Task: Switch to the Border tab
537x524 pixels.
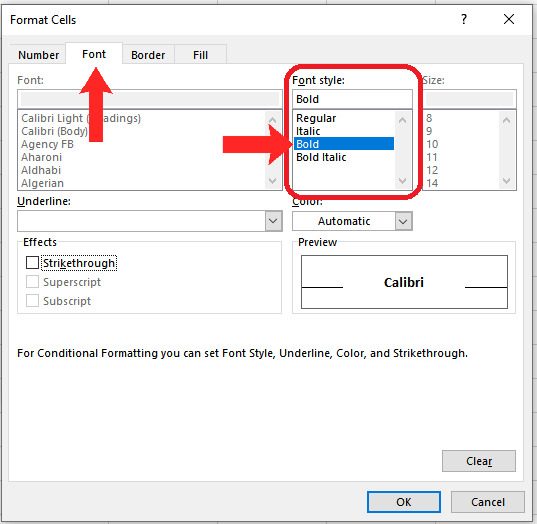Action: [148, 55]
